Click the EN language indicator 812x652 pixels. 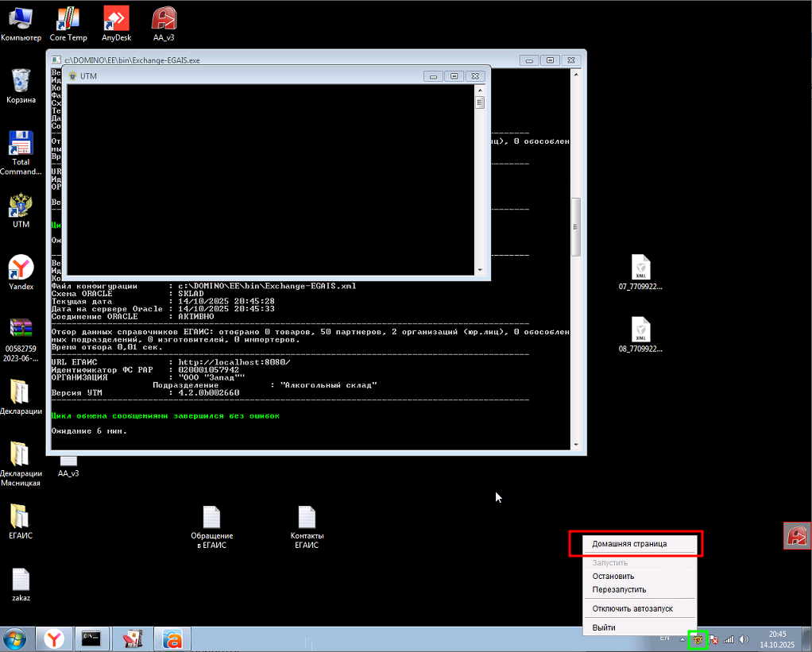[664, 638]
